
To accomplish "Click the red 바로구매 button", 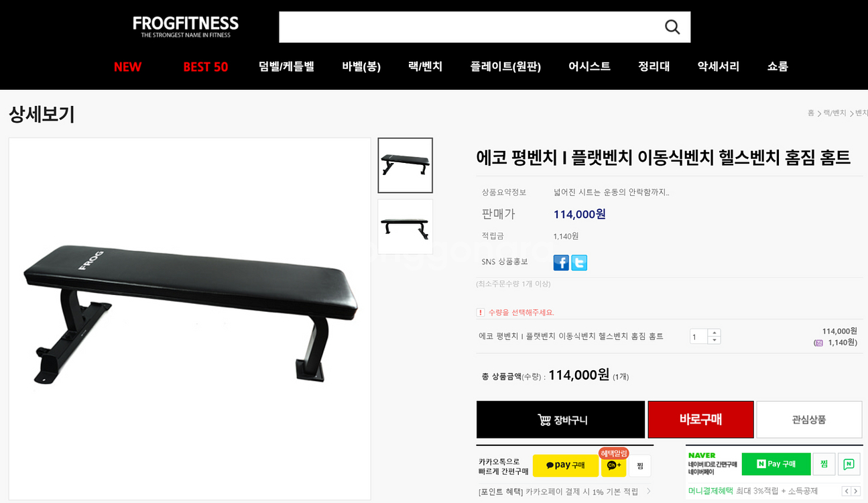I will 700,420.
